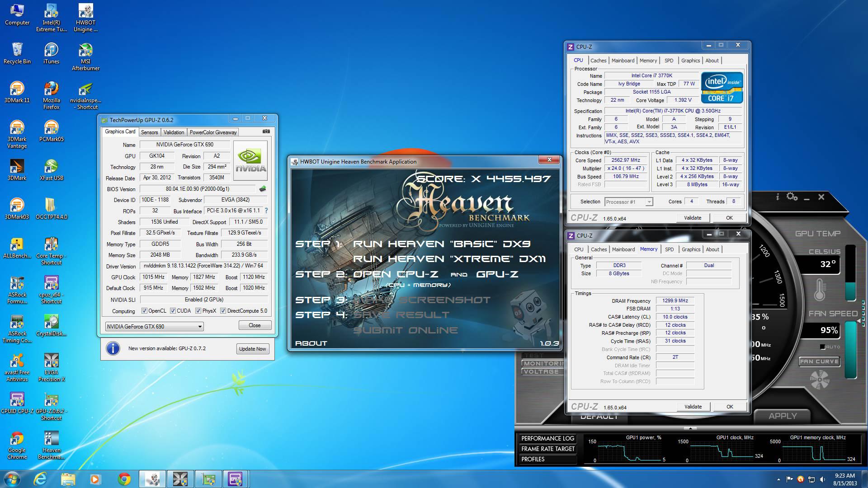Viewport: 868px width, 488px height.
Task: Click the Bus Interface question mark
Action: point(266,211)
